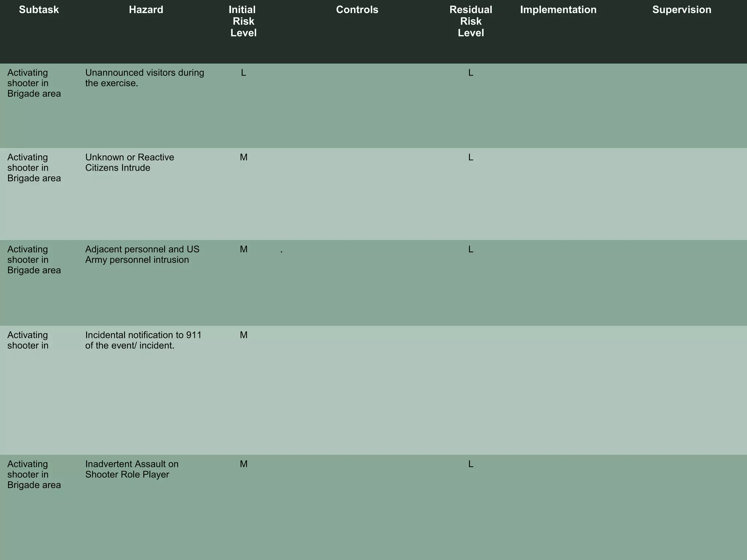Click initial risk 'M' for 911 notification row
This screenshot has width=747, height=560.
(243, 335)
